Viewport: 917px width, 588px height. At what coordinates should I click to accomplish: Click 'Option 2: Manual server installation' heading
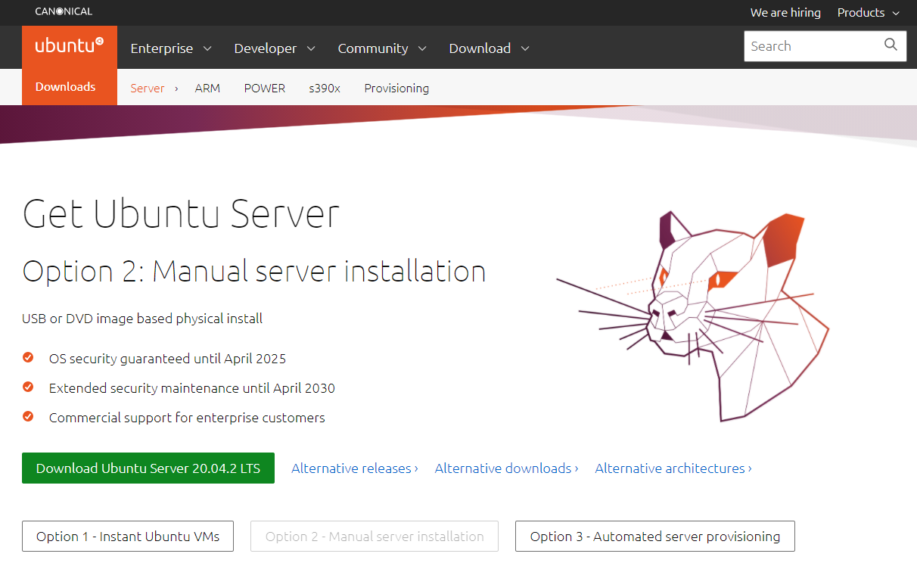point(254,272)
